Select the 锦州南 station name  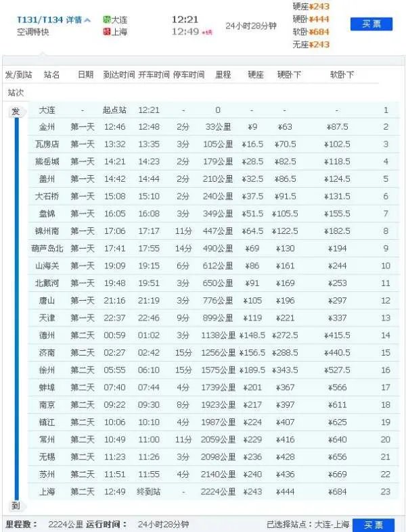coord(47,231)
